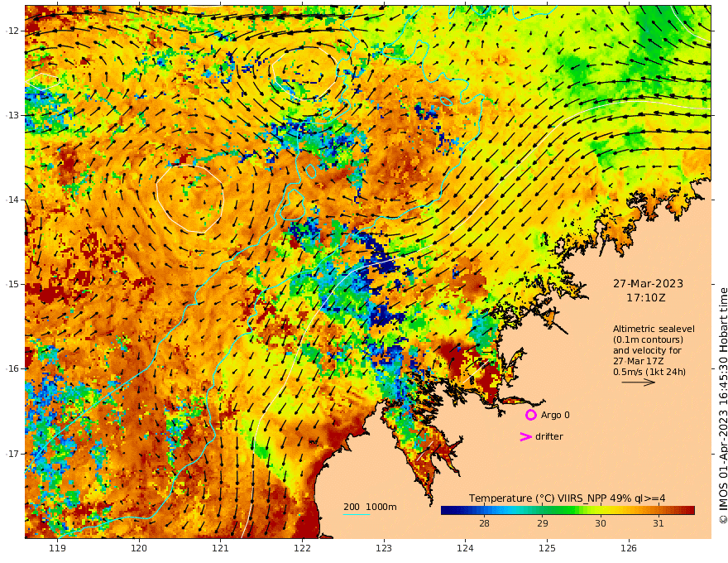Click the longitude 122 axis label
The image size is (728, 563).
tap(302, 548)
